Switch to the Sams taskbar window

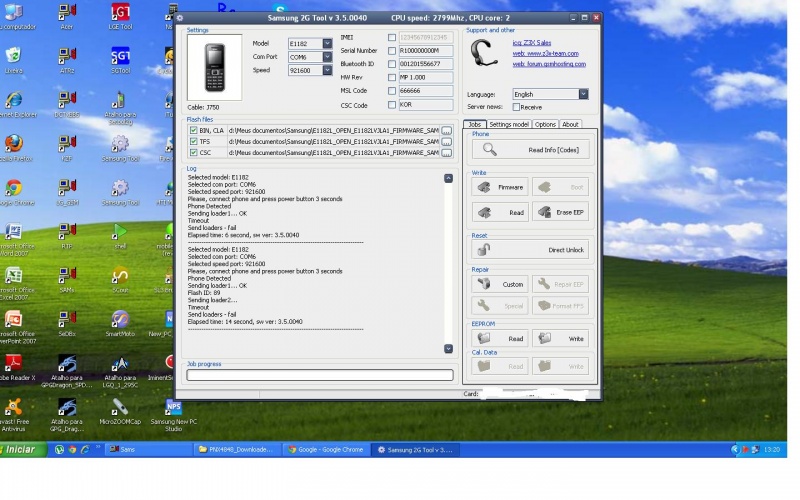[x=149, y=449]
